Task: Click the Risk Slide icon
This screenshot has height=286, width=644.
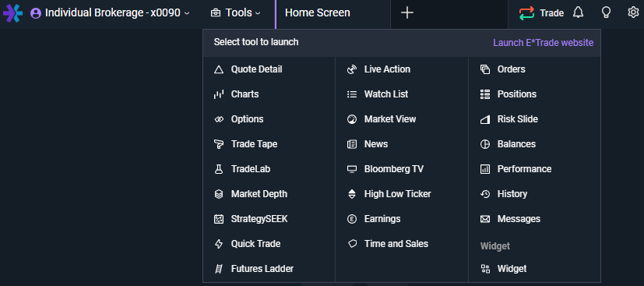Action: tap(485, 119)
